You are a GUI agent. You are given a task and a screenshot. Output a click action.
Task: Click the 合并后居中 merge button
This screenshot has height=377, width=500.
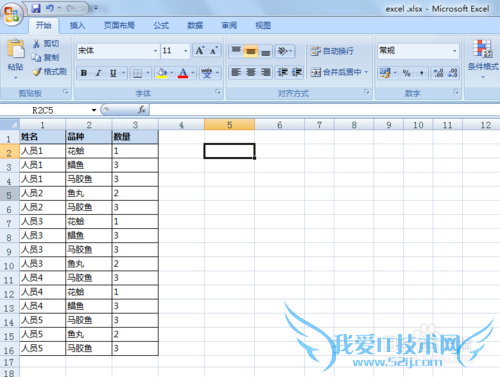(336, 72)
